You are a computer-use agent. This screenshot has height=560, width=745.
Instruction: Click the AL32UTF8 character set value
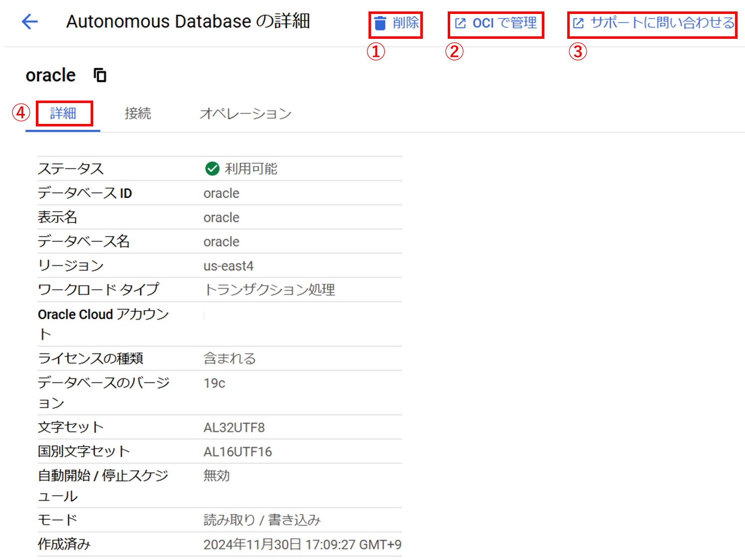pos(234,428)
